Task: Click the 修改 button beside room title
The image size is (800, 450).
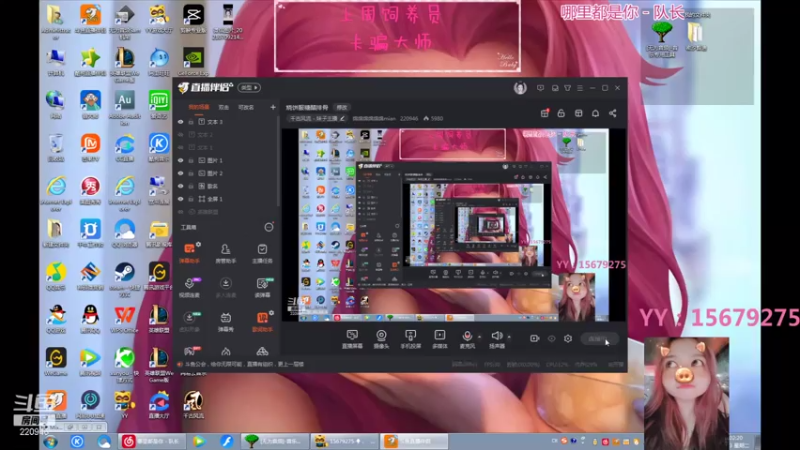Action: (x=341, y=107)
